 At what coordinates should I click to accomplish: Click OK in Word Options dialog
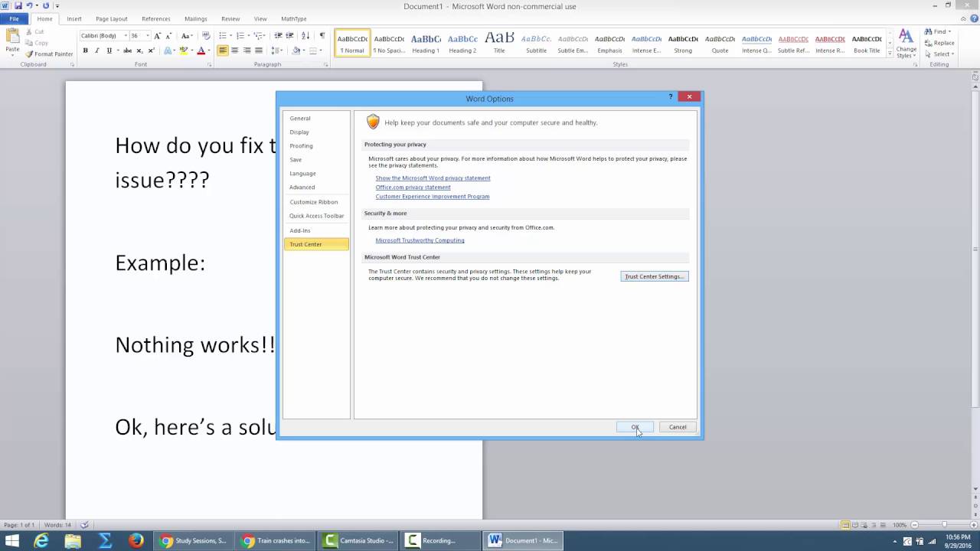(x=635, y=427)
